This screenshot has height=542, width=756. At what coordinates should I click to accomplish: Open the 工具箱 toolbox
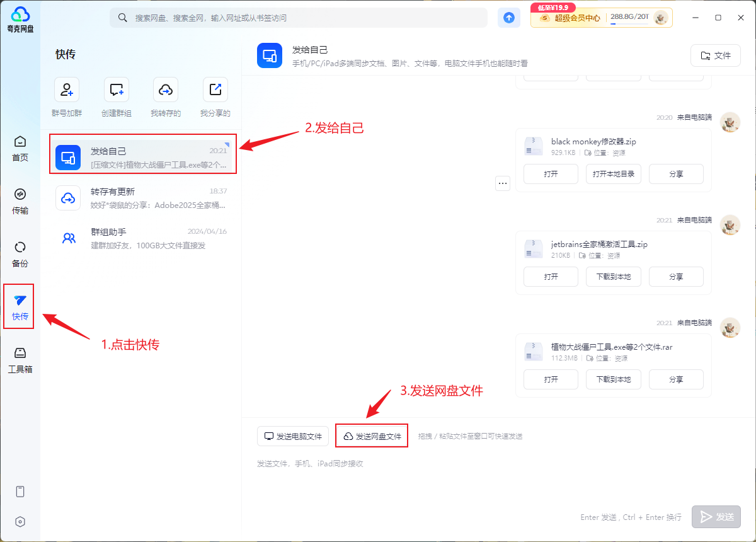point(20,360)
